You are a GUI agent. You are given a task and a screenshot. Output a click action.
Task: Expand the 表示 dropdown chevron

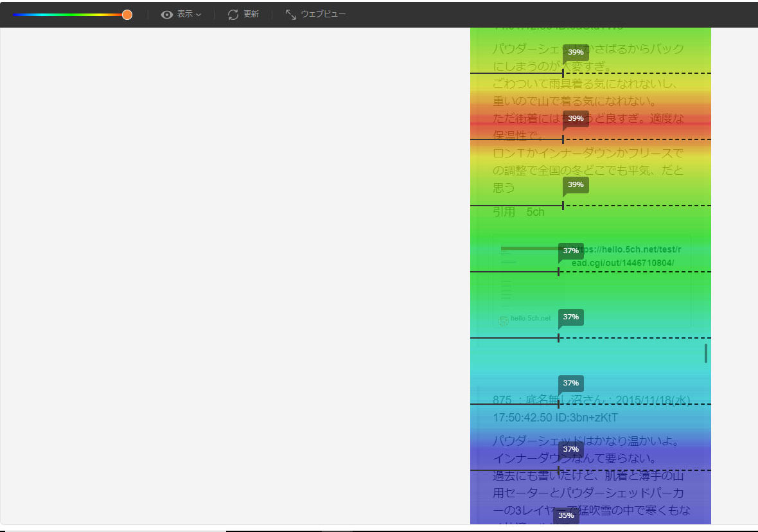click(198, 14)
